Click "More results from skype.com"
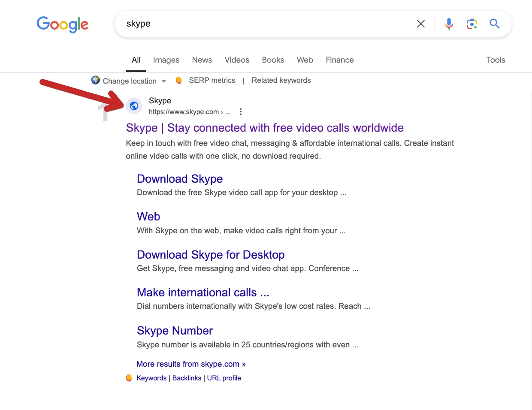532x410 pixels. tap(191, 364)
